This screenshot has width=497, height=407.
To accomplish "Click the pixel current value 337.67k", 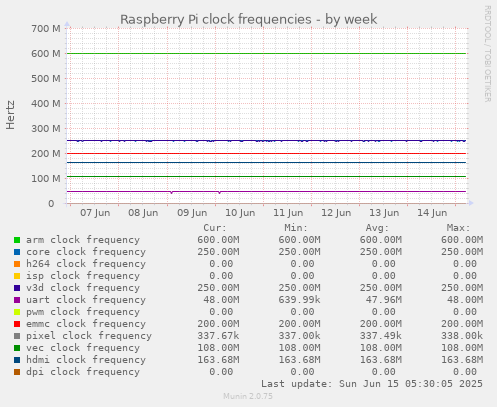I will pos(218,336).
